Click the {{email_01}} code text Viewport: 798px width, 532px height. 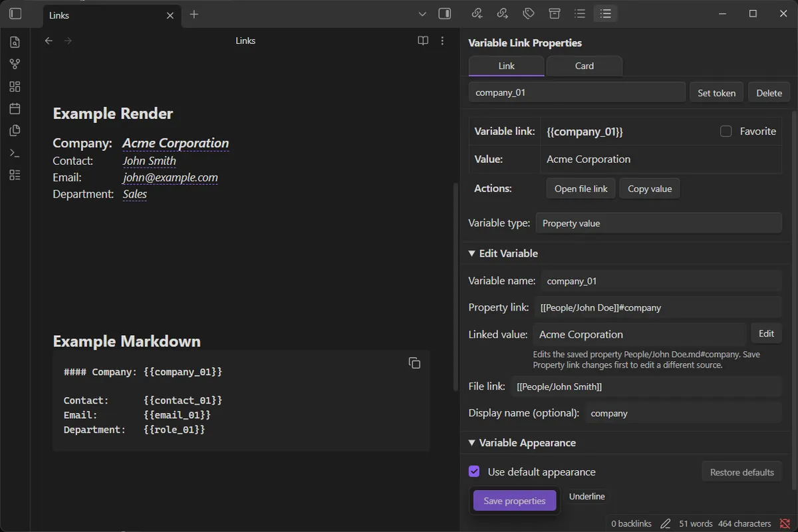pyautogui.click(x=177, y=415)
